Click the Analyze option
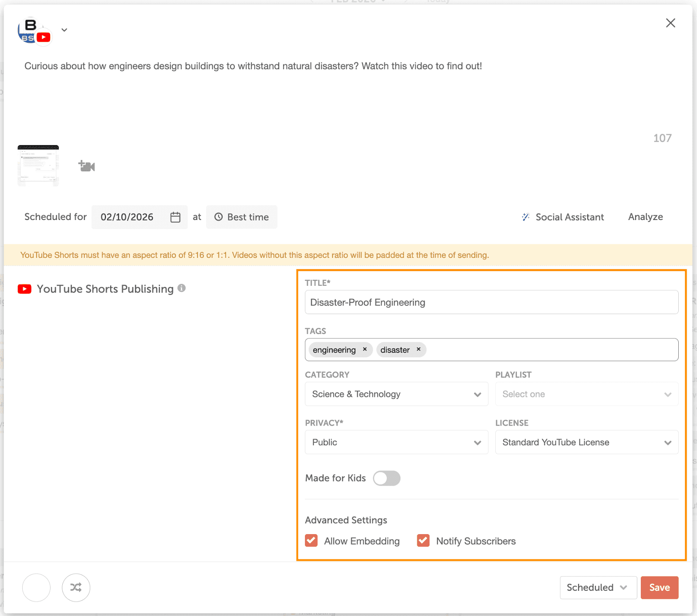 click(x=645, y=217)
